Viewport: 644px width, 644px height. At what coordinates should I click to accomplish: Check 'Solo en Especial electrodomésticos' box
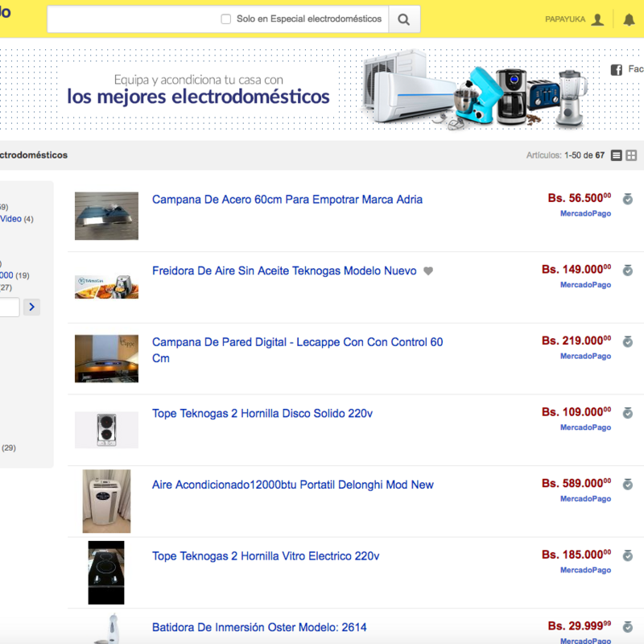226,19
